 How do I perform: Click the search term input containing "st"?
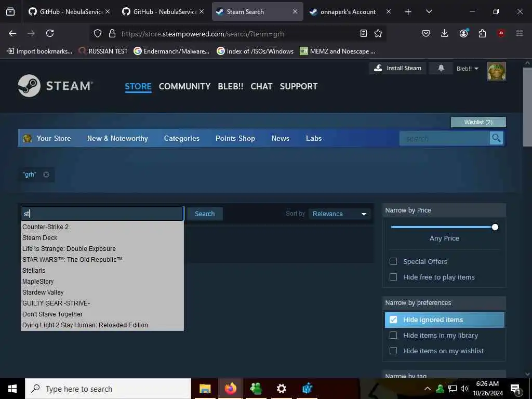pos(102,214)
